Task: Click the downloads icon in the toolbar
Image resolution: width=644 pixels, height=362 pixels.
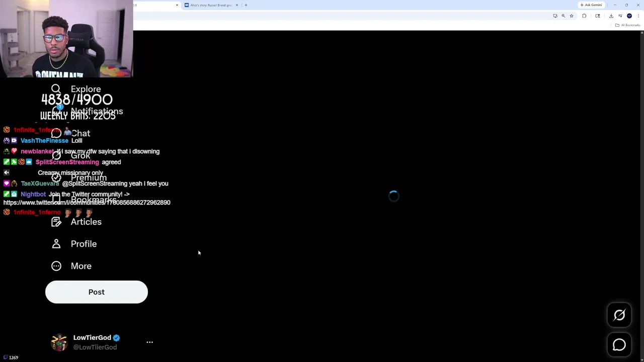Action: click(x=611, y=16)
